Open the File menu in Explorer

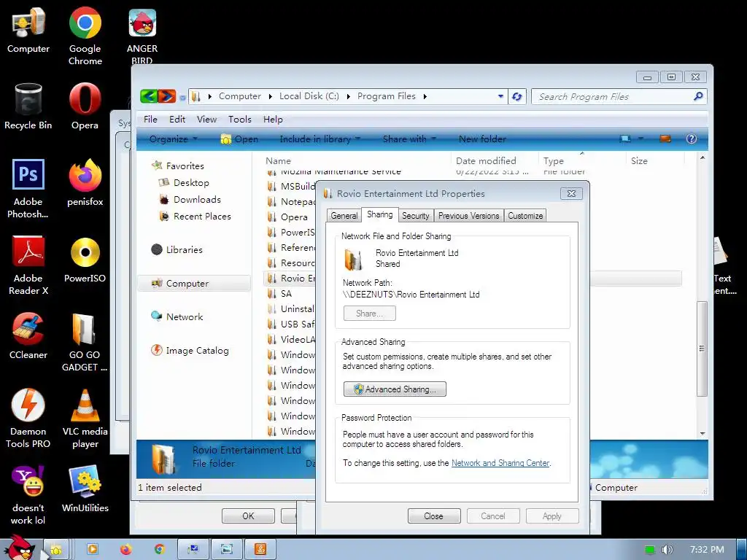pyautogui.click(x=150, y=119)
